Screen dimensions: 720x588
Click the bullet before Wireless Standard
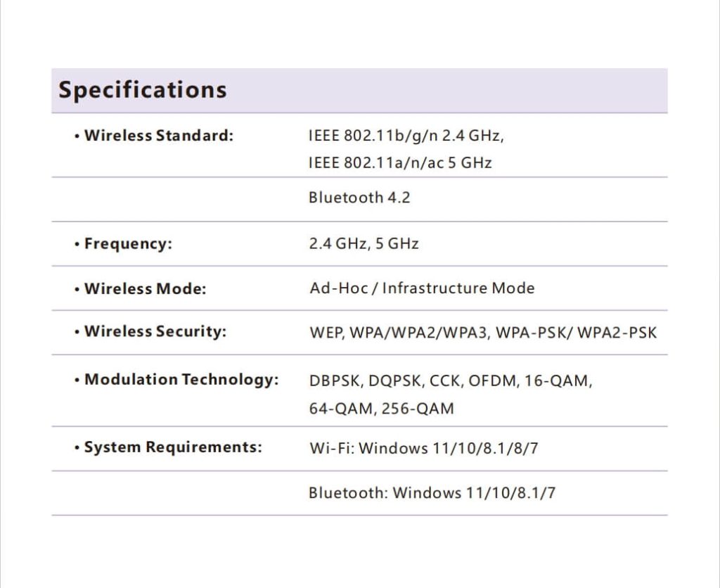(x=77, y=136)
